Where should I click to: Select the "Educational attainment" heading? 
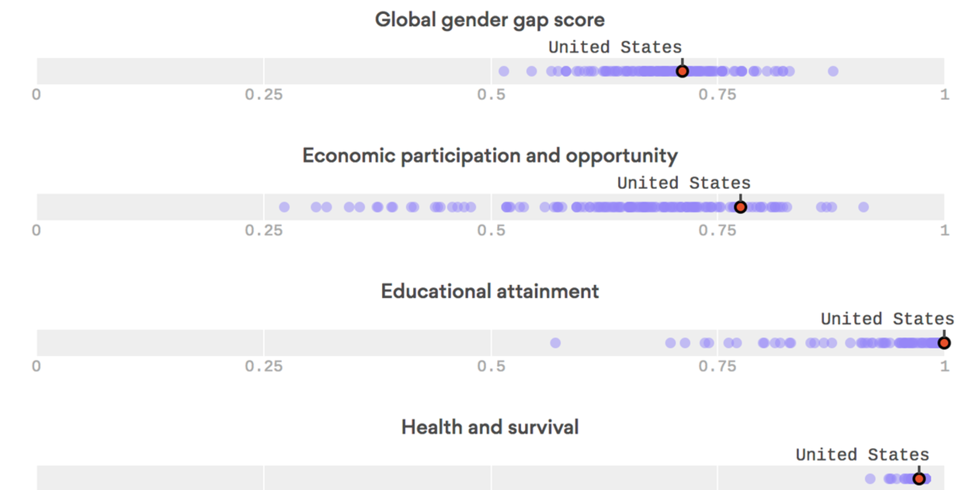(490, 292)
